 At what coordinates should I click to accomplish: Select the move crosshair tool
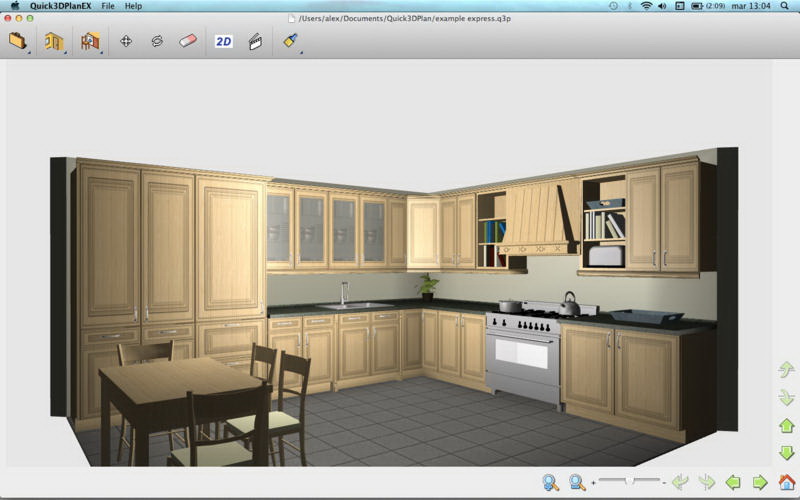[126, 41]
